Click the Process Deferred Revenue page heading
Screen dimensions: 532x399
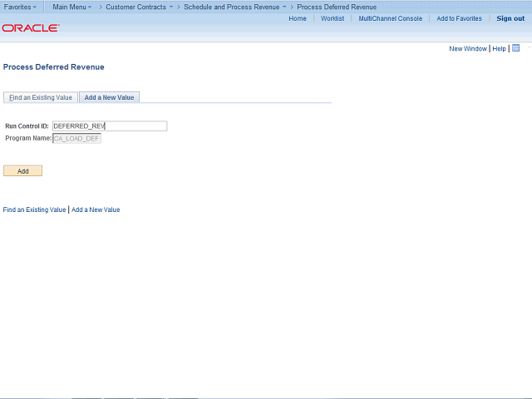click(53, 66)
